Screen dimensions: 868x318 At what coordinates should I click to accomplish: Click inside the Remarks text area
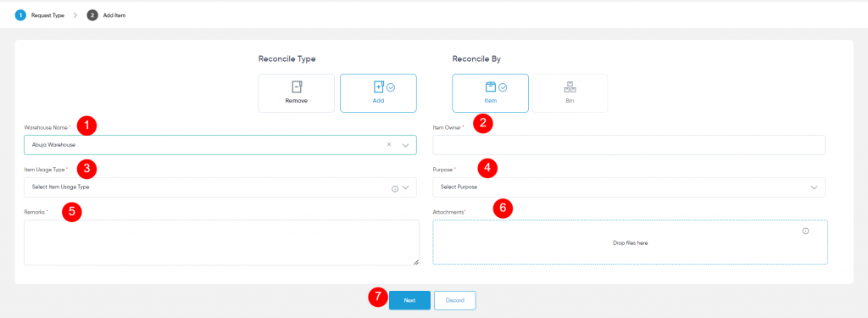(221, 243)
